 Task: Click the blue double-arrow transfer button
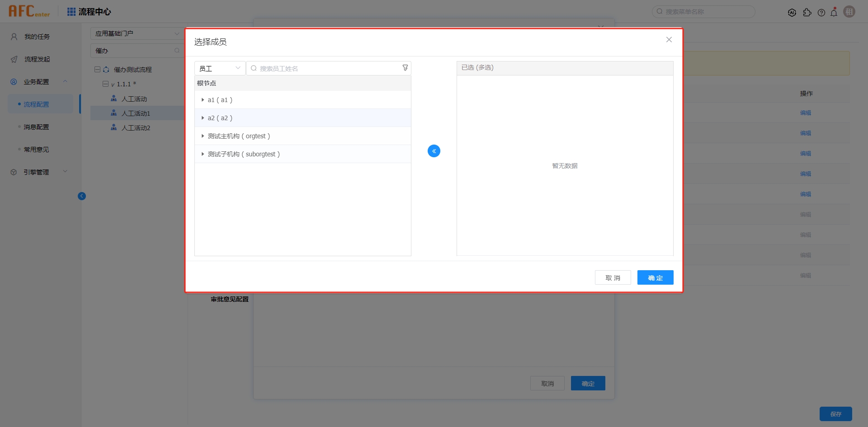(434, 151)
